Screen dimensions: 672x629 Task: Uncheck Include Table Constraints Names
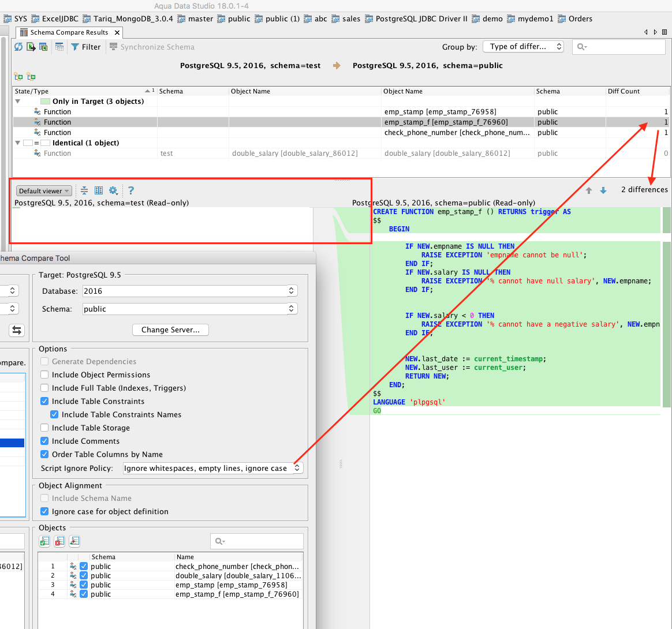click(x=54, y=414)
